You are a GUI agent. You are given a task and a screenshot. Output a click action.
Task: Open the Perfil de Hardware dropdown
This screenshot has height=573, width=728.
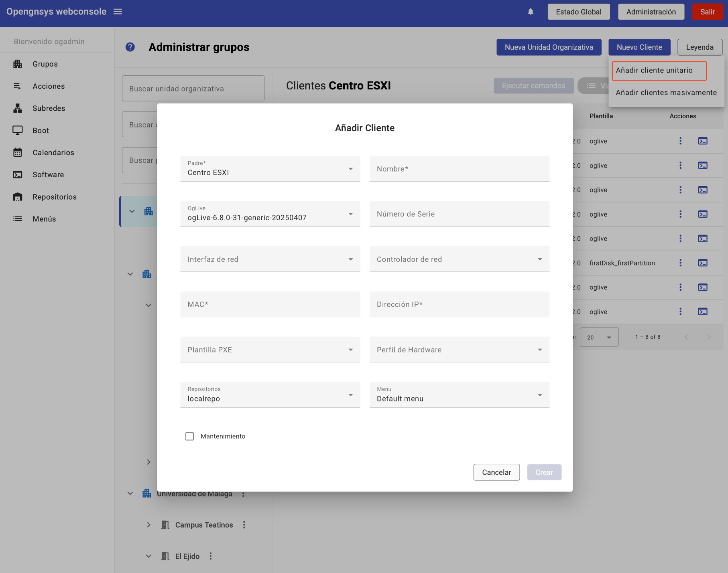click(x=459, y=350)
